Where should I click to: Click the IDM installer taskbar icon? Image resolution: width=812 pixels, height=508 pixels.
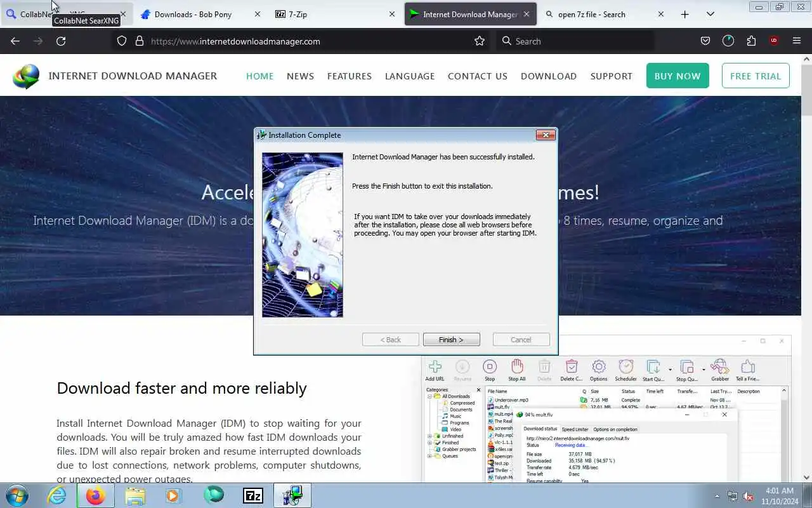(292, 495)
